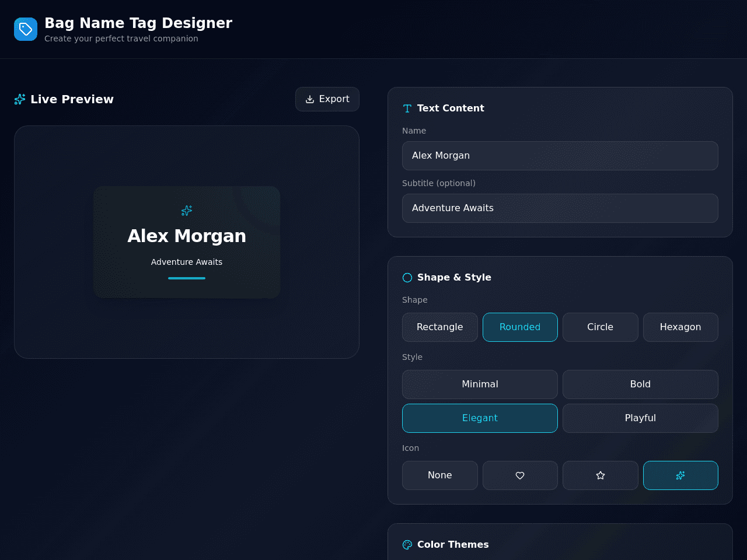Pick the Playful style
This screenshot has height=560, width=747.
(640, 418)
